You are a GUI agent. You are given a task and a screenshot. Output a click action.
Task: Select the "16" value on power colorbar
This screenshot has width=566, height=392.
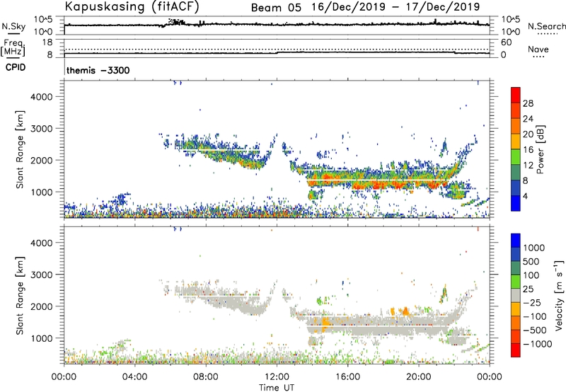(528, 150)
